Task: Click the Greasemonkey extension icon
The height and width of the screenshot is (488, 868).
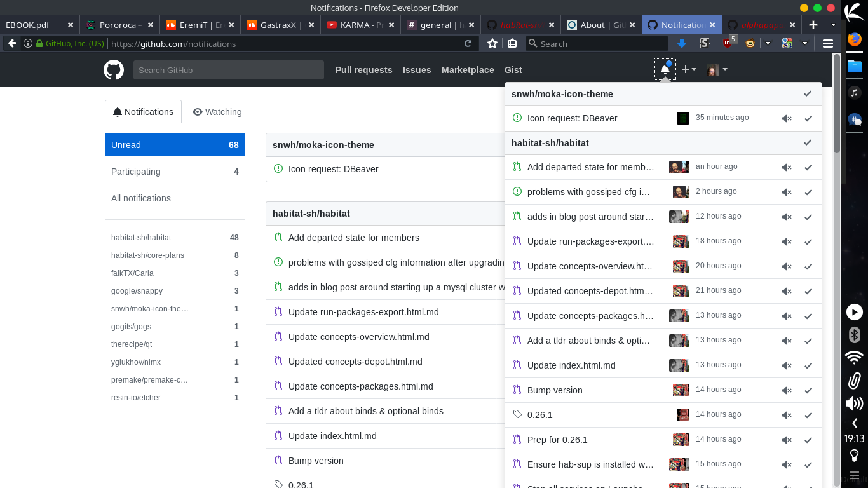Action: coord(750,43)
